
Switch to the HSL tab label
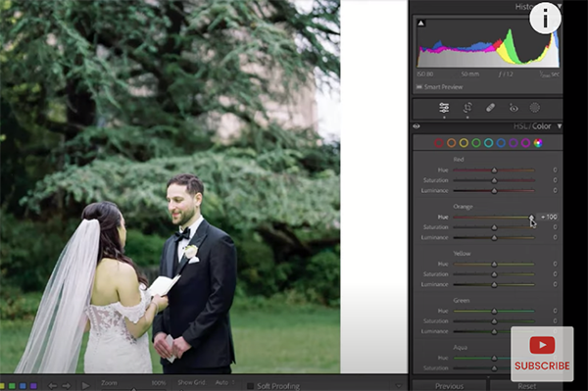click(x=520, y=126)
